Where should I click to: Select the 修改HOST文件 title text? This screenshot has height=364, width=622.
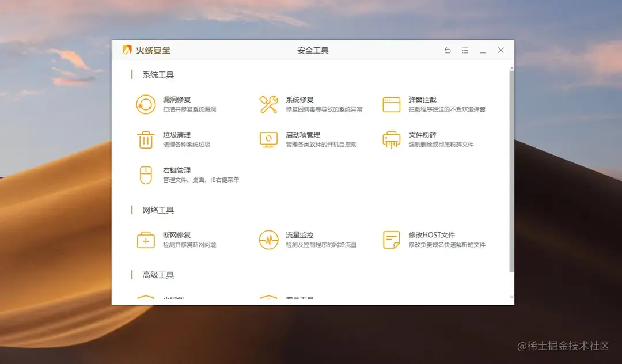pyautogui.click(x=432, y=235)
